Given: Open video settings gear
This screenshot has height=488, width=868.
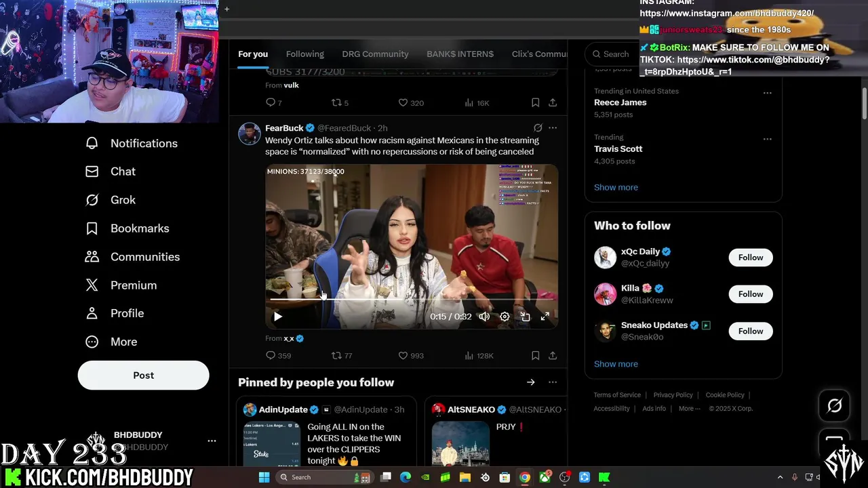Looking at the screenshot, I should pyautogui.click(x=505, y=317).
